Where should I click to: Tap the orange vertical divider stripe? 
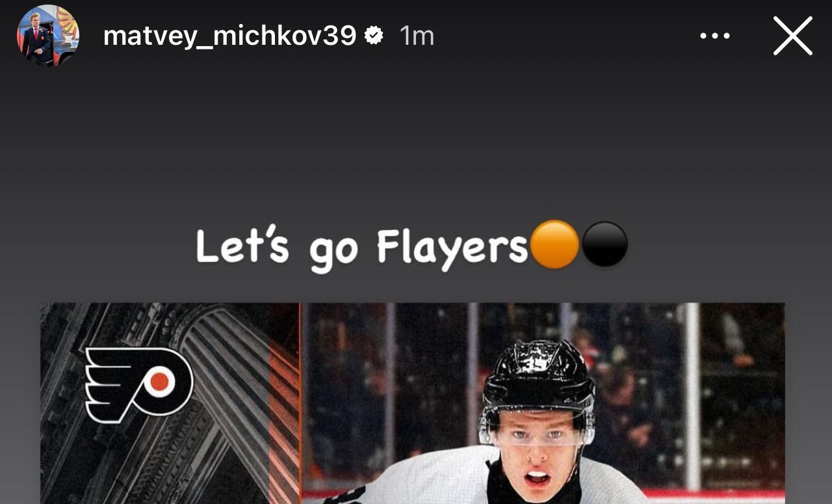pos(300,403)
